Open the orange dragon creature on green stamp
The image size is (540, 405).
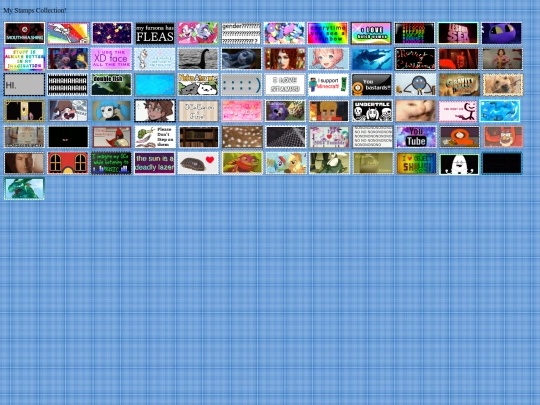241,163
